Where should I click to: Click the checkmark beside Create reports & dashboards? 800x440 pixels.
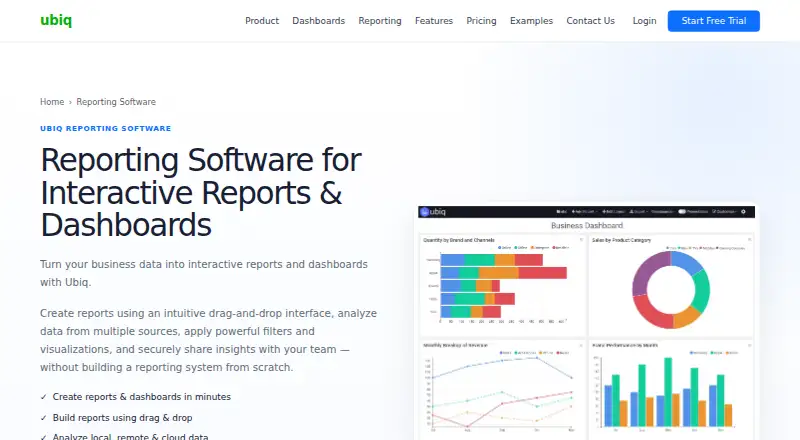pos(43,397)
